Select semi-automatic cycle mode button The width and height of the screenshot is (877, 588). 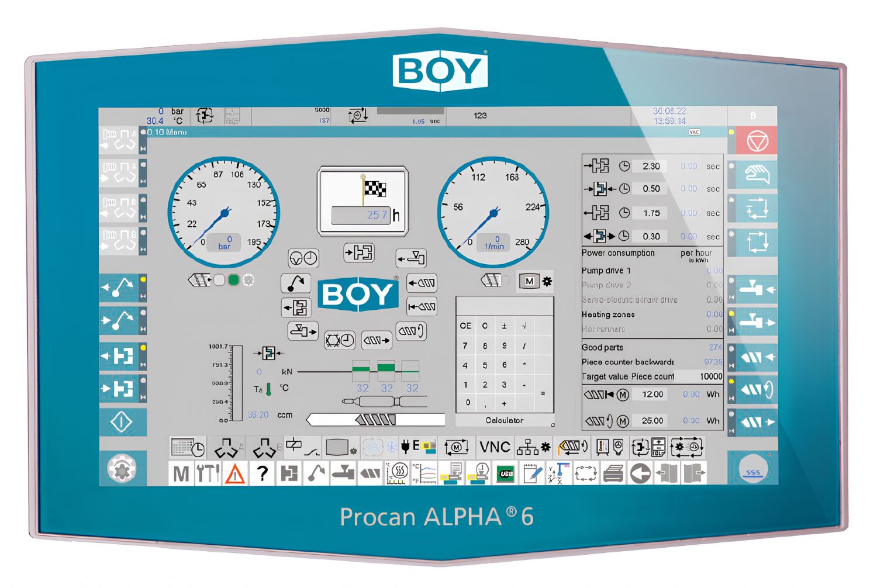pyautogui.click(x=757, y=208)
